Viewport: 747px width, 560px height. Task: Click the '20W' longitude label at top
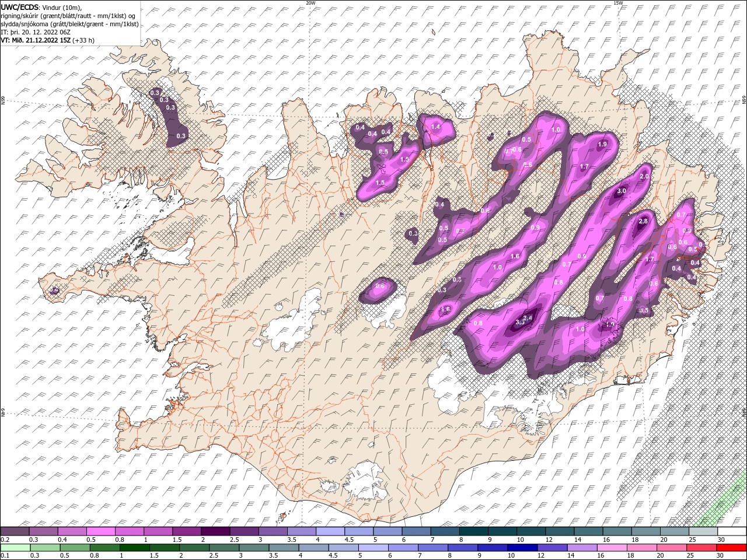point(310,3)
